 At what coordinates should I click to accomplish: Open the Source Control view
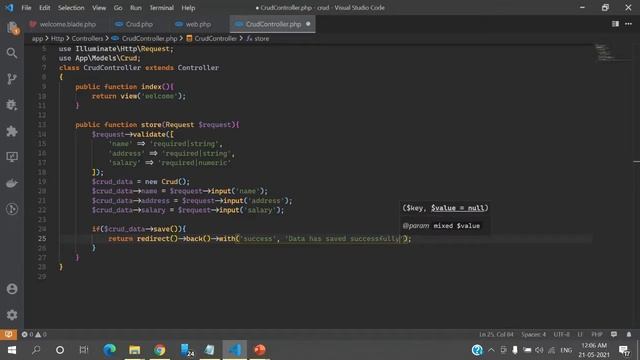click(12, 79)
